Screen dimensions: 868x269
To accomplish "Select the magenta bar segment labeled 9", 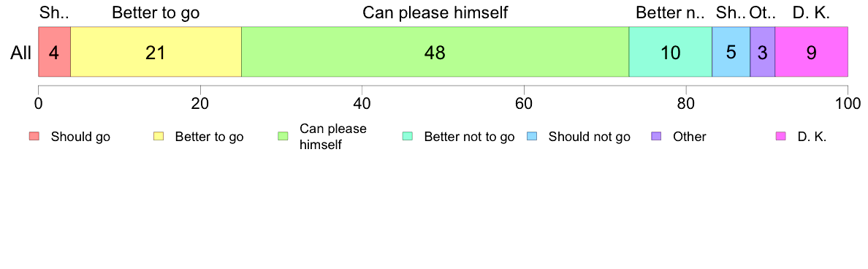I will point(812,51).
